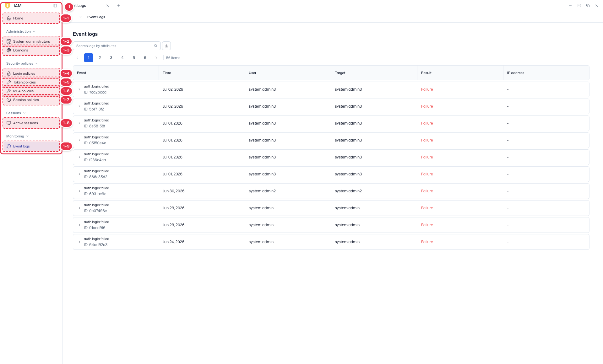Screen dimensions: 603x364
Task: Collapse the sidebar panel icon
Action: click(55, 6)
